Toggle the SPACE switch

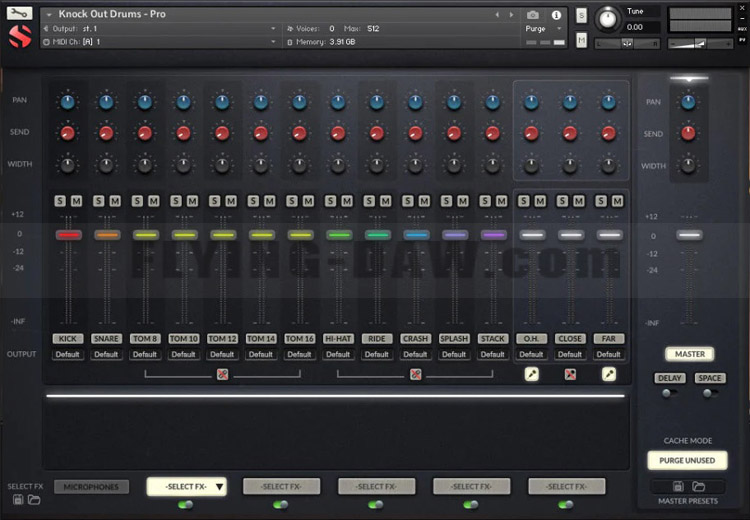(710, 393)
